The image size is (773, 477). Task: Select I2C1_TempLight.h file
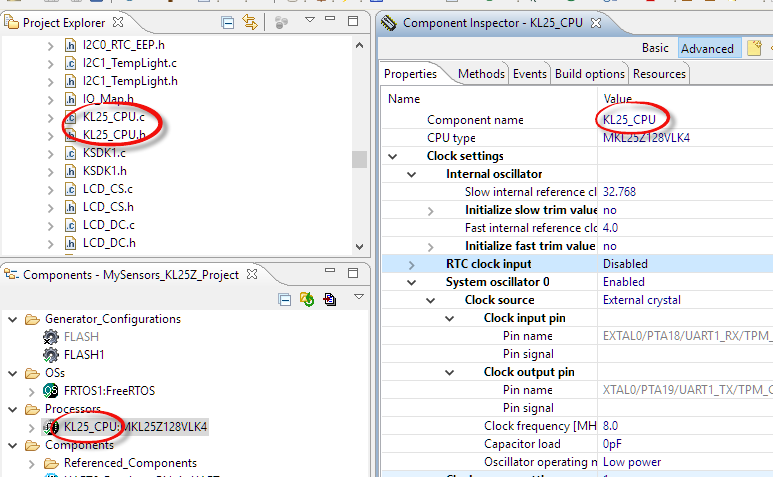click(130, 81)
